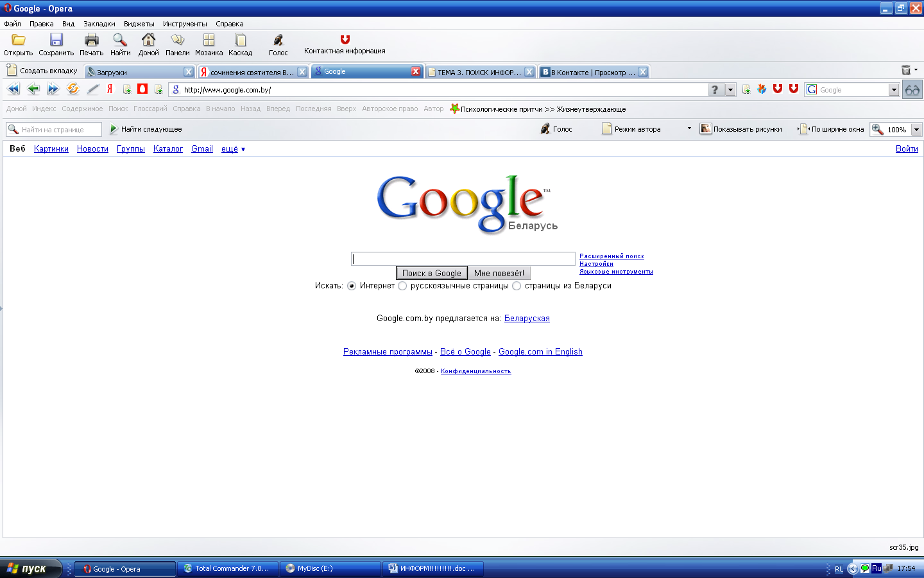Viewport: 924px width, 578px height.
Task: Select the Интернет radio button
Action: 352,286
